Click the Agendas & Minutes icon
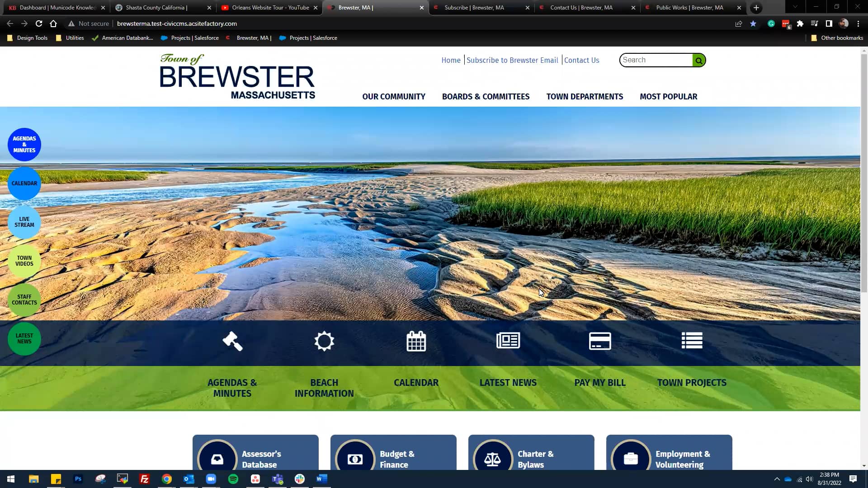868x488 pixels. coord(232,340)
